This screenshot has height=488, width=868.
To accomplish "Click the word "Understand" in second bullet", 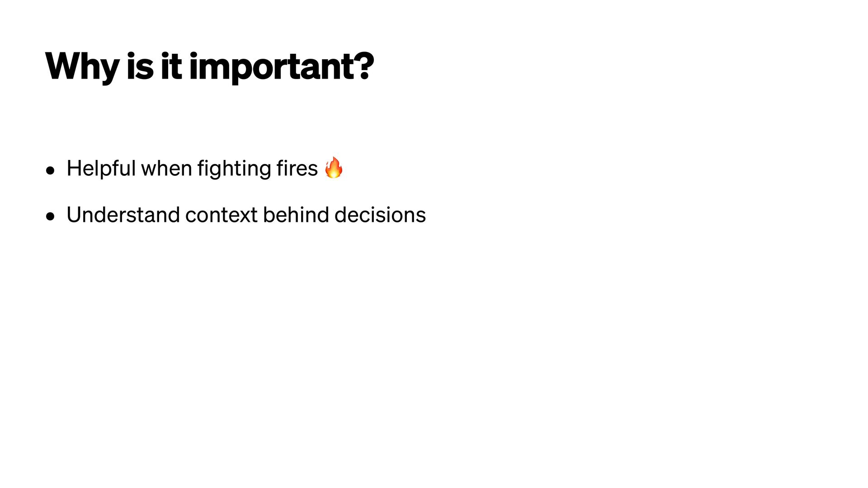I will tap(123, 215).
